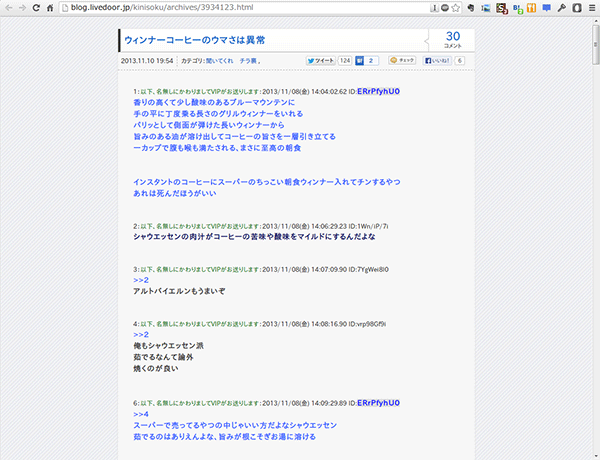Click the line starting インスタントのコーヒーにスーパーの
600x460 pixels.
pyautogui.click(x=267, y=182)
